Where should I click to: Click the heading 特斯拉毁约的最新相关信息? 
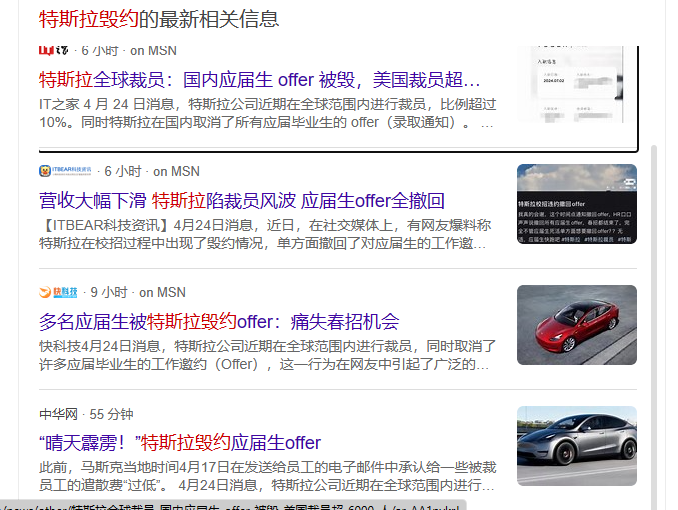(159, 19)
